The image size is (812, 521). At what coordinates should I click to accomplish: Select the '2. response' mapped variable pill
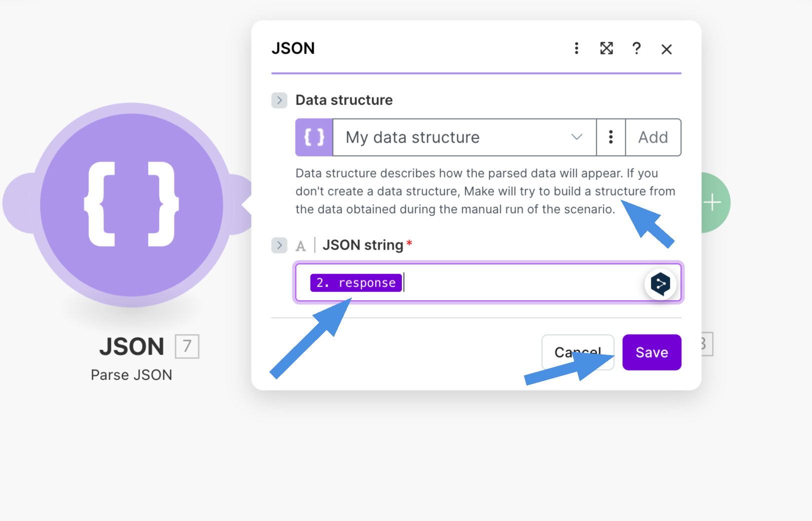click(356, 283)
